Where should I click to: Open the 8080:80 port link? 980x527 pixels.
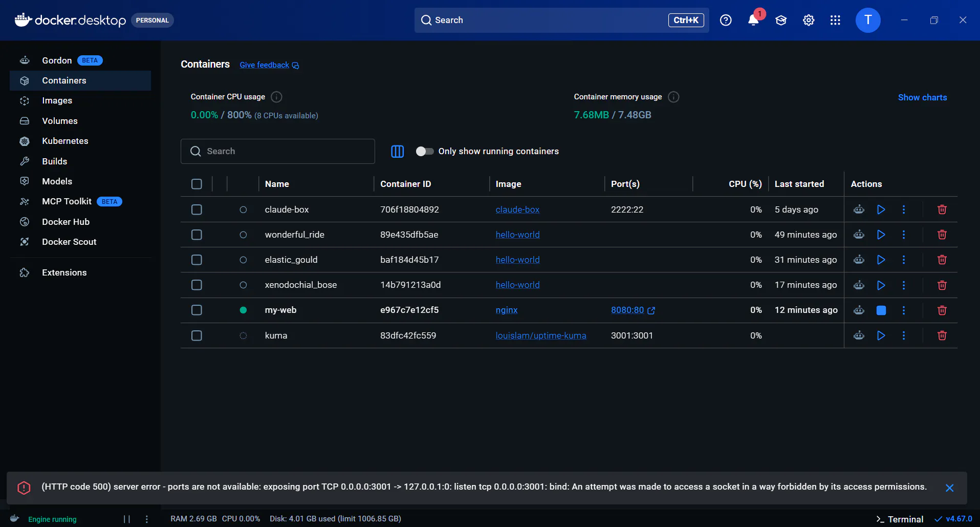coord(633,310)
